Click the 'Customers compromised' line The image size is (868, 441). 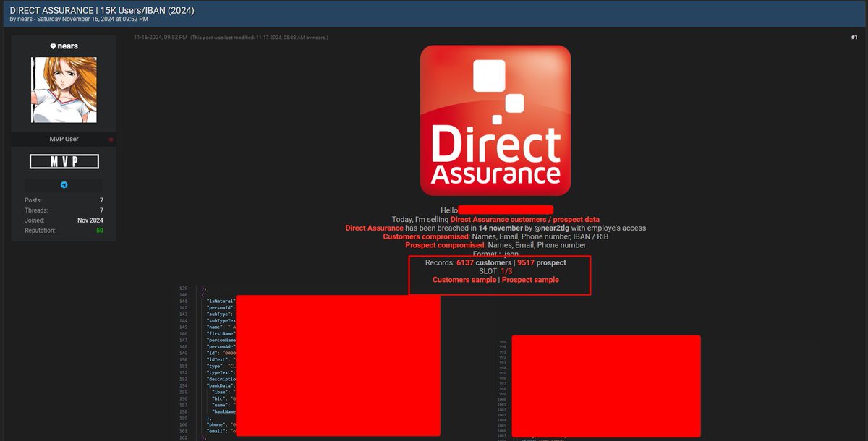495,236
